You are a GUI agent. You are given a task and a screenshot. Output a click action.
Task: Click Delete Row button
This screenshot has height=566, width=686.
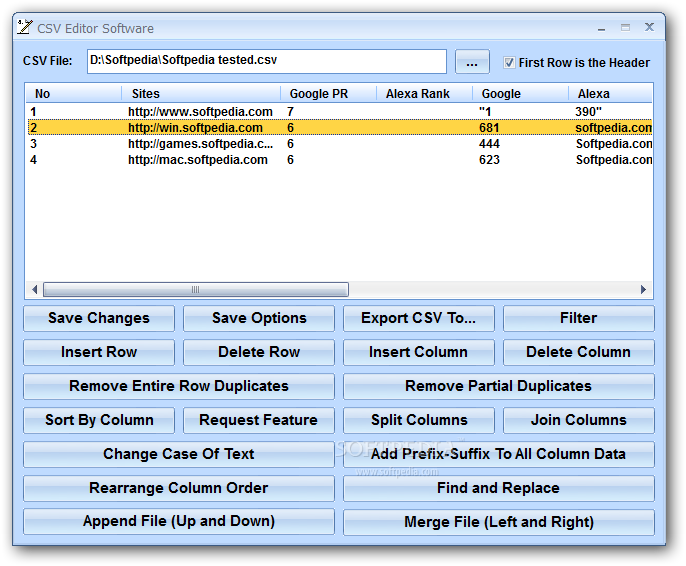[x=259, y=352]
